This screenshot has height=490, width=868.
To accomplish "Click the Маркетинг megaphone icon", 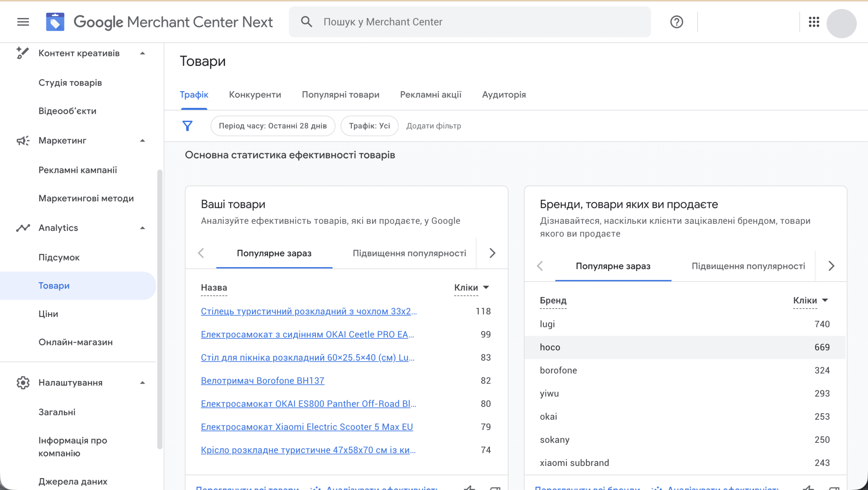I will (x=23, y=140).
